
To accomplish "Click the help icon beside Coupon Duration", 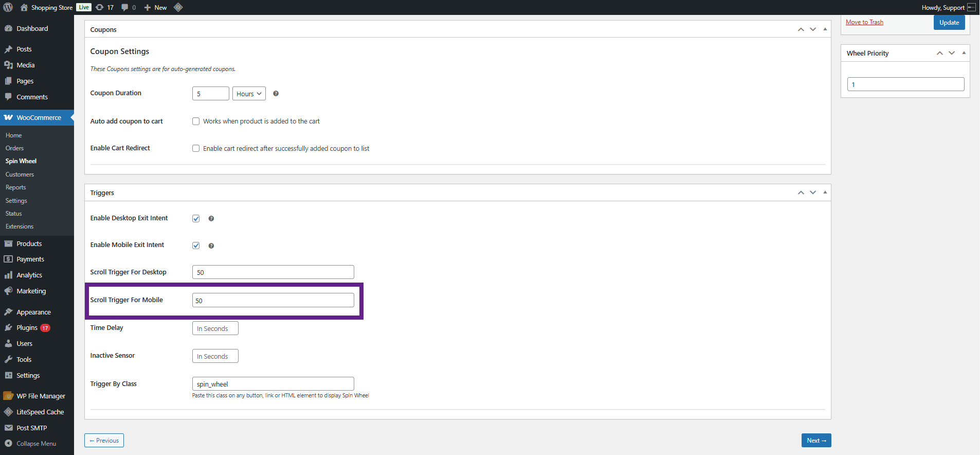I will pyautogui.click(x=276, y=94).
